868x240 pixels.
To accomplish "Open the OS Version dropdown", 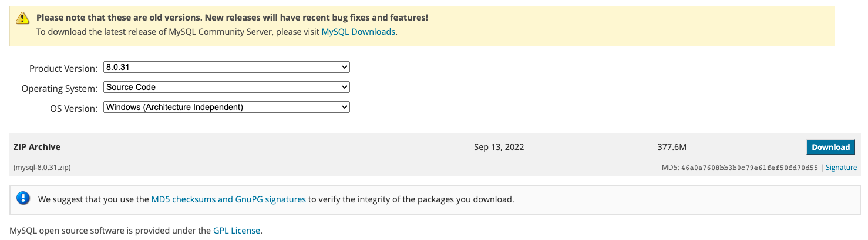I will [x=227, y=108].
